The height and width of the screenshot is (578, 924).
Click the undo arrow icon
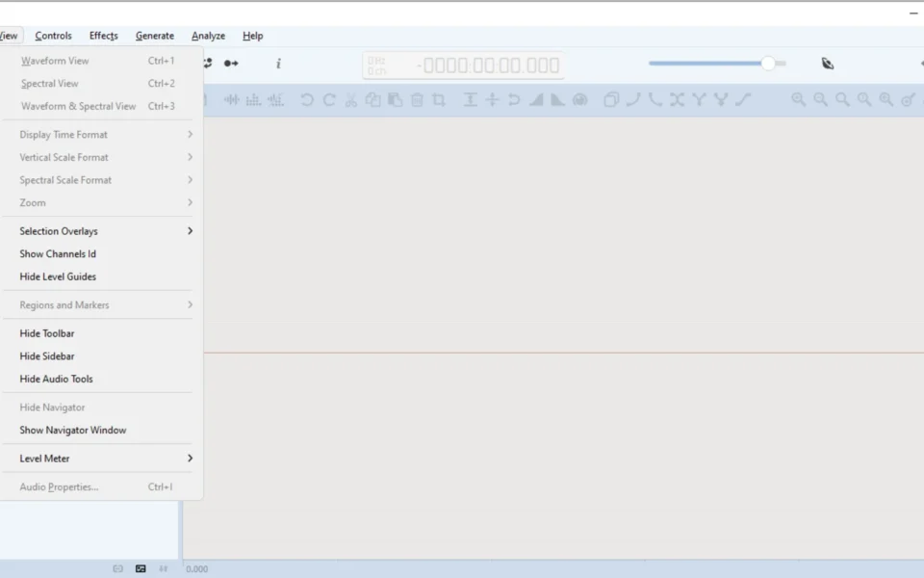[306, 99]
